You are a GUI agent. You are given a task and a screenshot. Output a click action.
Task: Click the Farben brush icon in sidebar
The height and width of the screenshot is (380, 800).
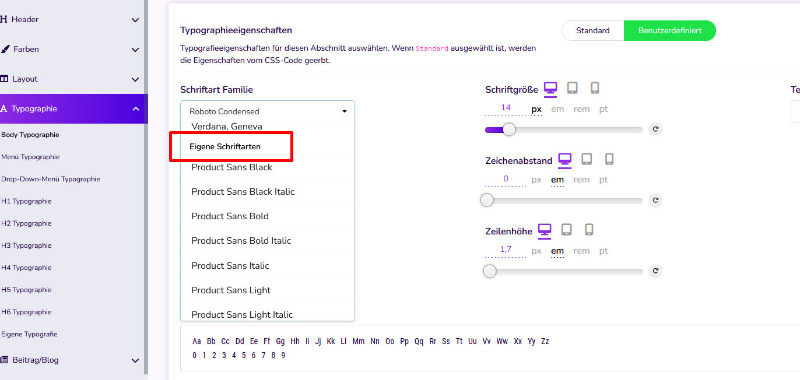4,49
